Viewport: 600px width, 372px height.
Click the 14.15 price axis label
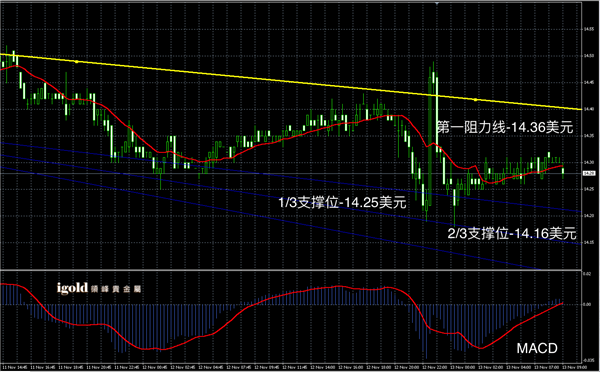tap(588, 242)
